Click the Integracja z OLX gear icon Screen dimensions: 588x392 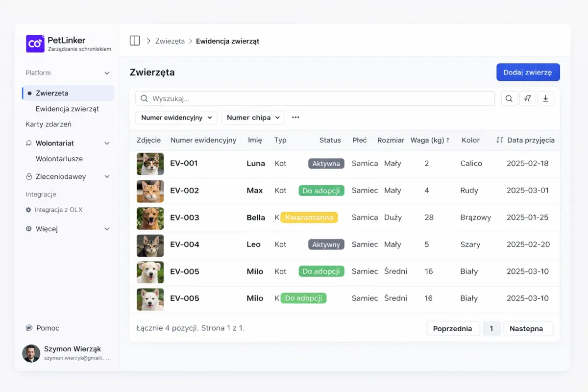28,210
